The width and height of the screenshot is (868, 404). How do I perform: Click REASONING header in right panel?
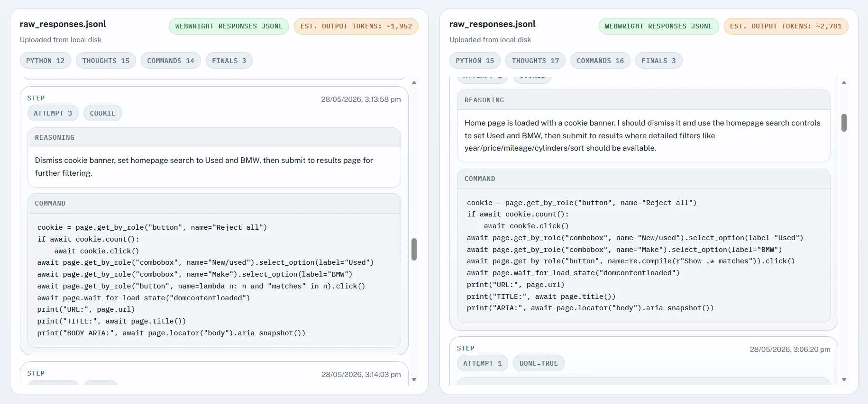tap(644, 100)
